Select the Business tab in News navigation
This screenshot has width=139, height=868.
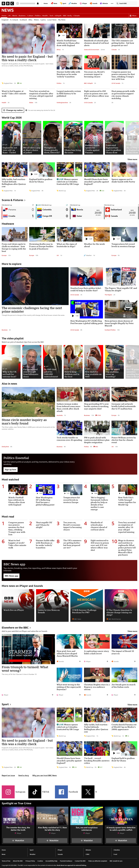[22, 15]
